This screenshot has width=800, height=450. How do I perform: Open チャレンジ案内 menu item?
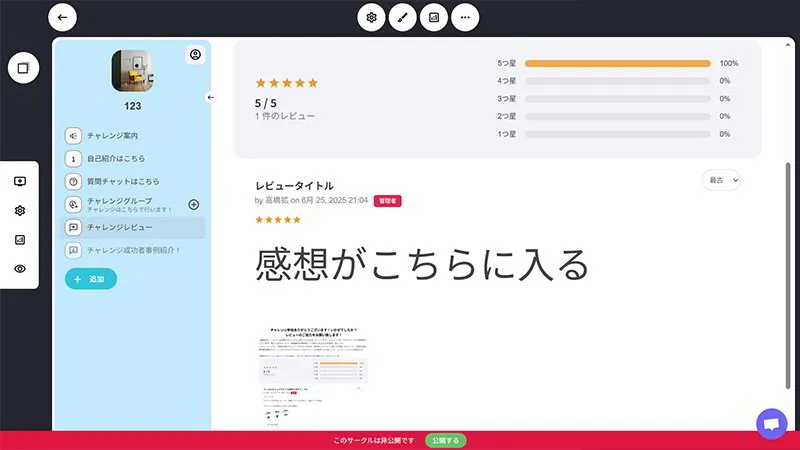click(112, 136)
